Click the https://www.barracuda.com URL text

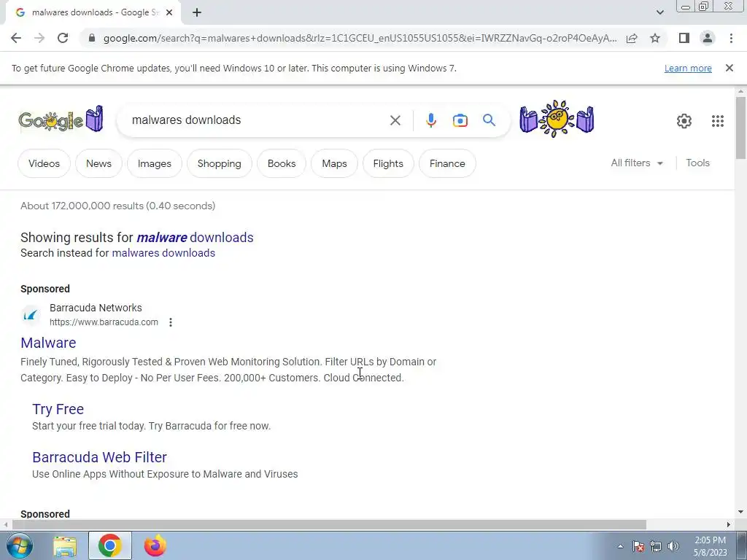click(104, 322)
